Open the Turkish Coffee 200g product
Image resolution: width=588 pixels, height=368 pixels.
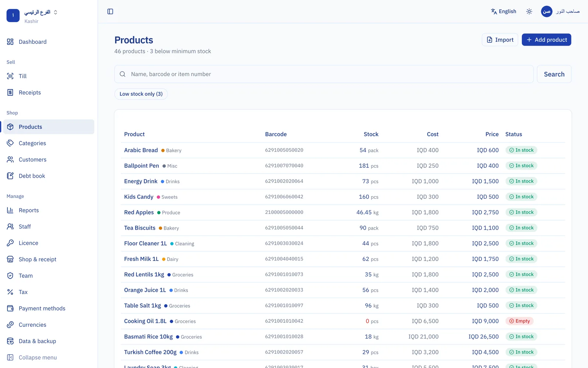click(150, 352)
